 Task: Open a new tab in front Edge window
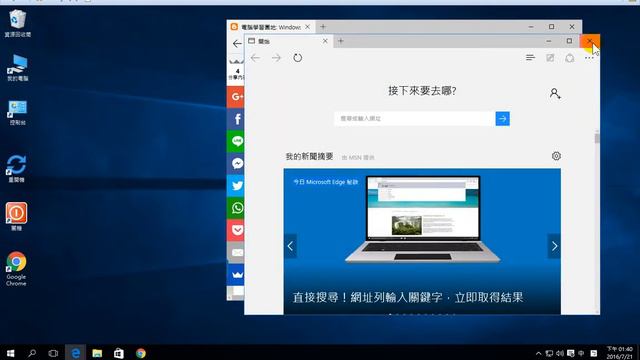click(x=341, y=41)
